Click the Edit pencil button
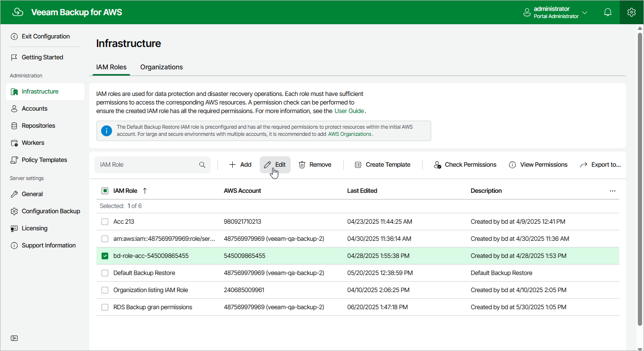This screenshot has height=351, width=644. [275, 165]
